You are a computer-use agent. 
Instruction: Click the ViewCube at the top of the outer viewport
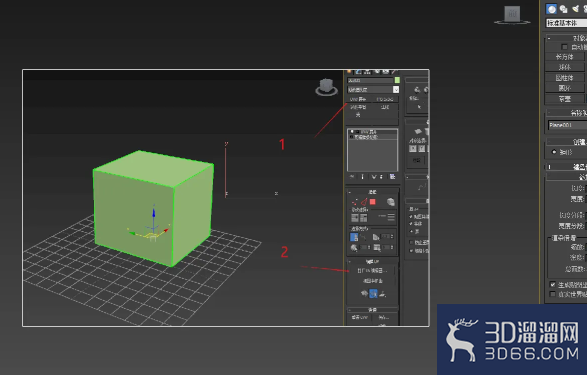512,15
